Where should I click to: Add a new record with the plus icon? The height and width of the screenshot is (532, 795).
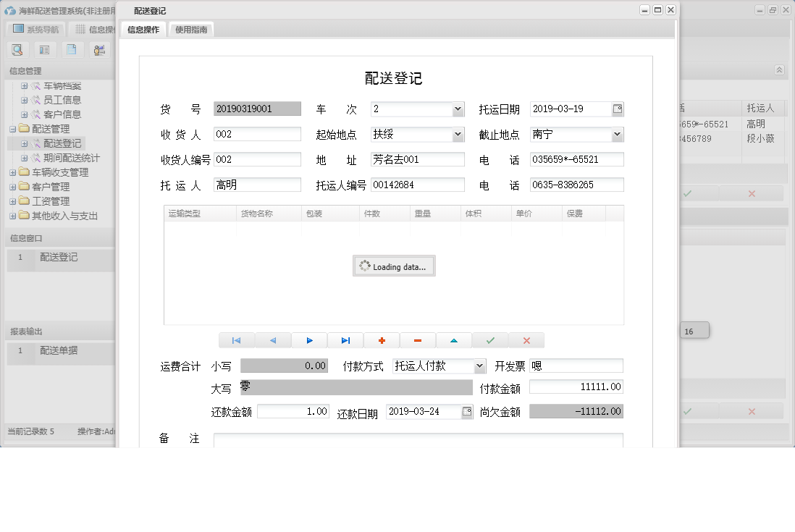(382, 340)
